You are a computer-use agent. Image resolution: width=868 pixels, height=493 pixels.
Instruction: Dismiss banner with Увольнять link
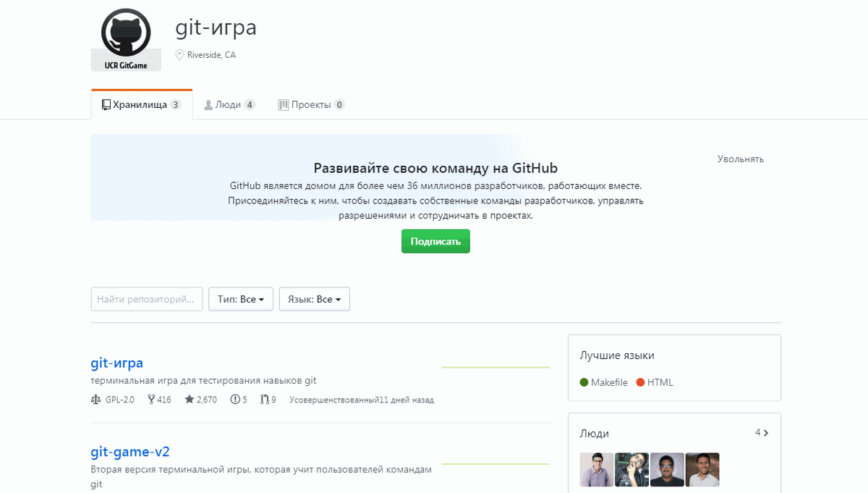[x=741, y=159]
